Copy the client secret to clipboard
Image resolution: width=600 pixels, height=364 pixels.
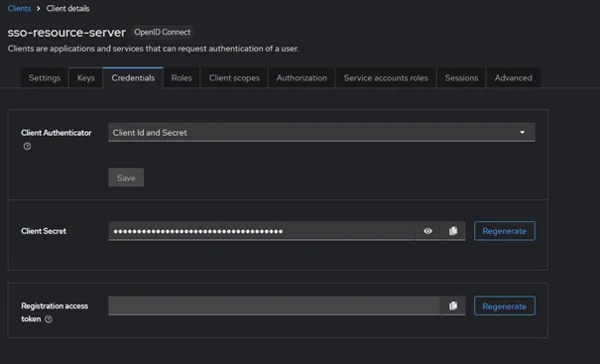click(453, 231)
